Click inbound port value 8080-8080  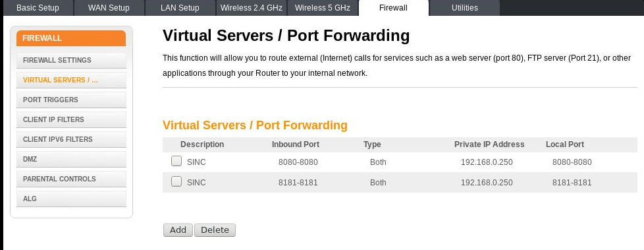click(x=298, y=162)
